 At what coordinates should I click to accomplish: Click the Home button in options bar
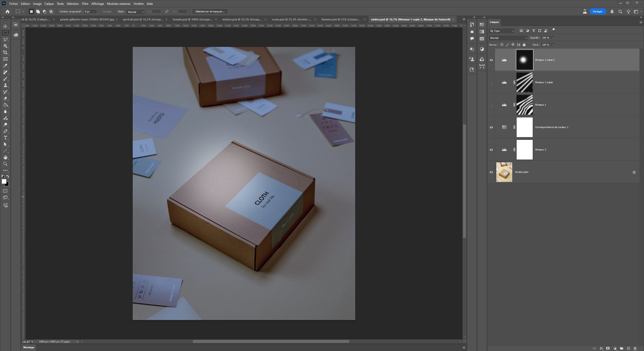click(8, 11)
